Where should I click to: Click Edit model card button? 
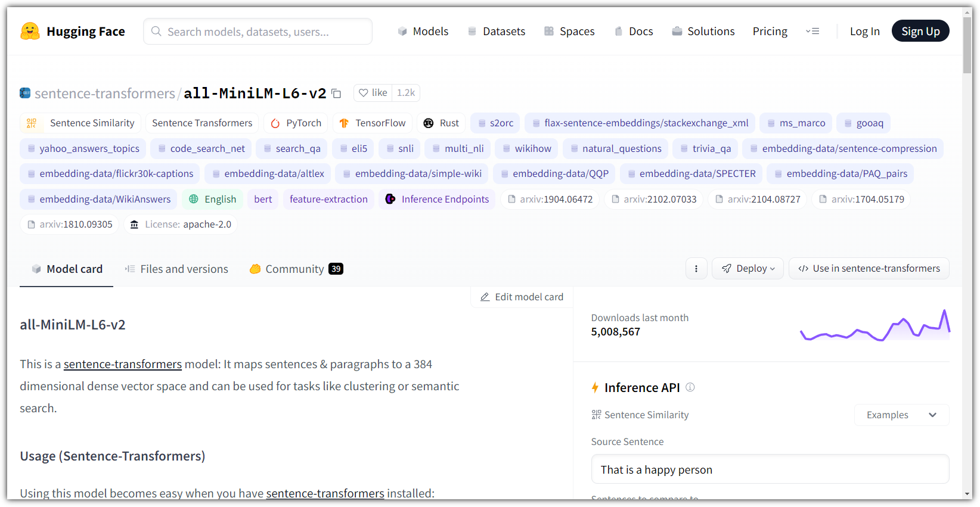[x=522, y=297]
